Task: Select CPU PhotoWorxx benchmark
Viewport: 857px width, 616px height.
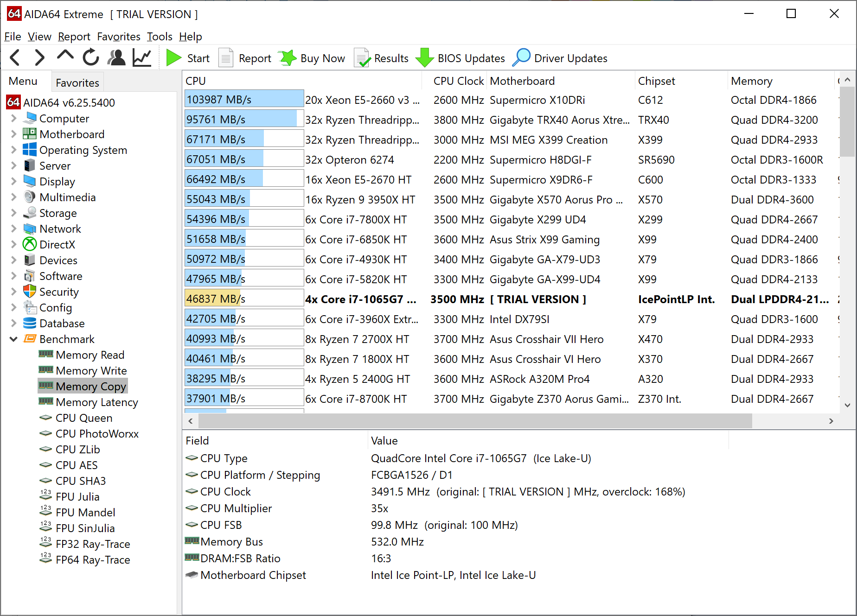Action: (97, 434)
